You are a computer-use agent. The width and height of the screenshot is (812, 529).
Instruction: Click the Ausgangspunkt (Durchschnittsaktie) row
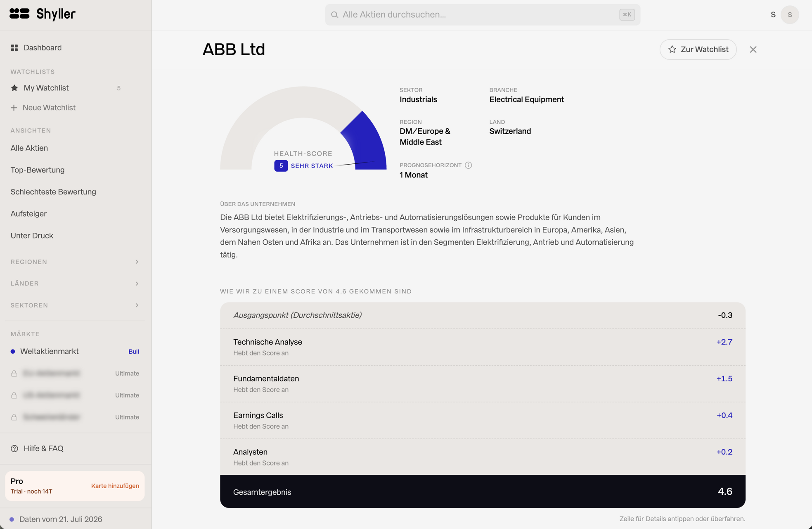coord(483,316)
